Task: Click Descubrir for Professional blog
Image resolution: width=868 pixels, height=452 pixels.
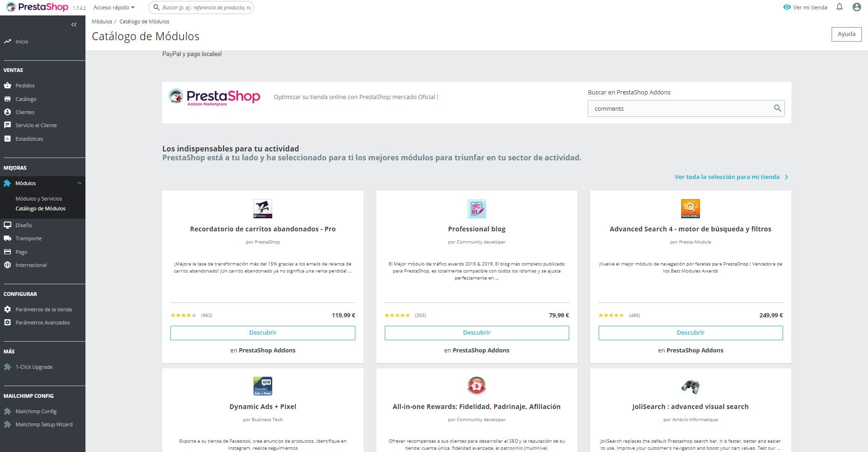Action: tap(477, 333)
